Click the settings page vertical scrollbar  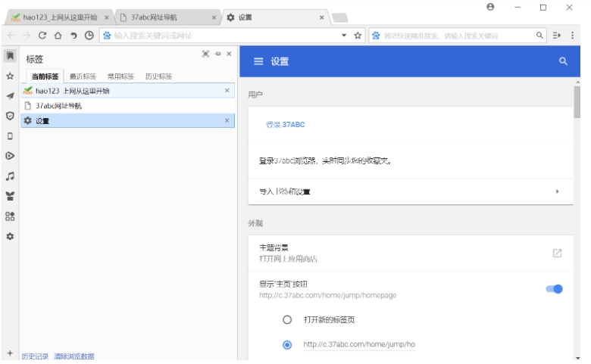[x=577, y=102]
